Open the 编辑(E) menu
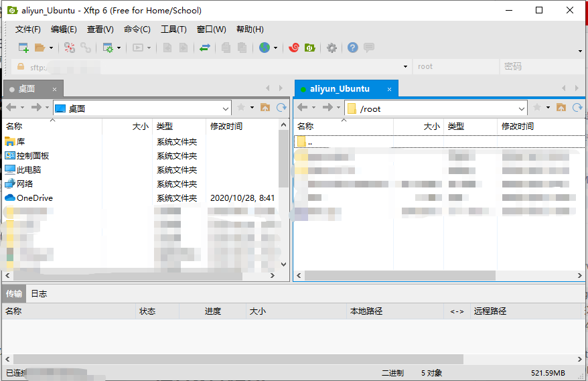 64,29
